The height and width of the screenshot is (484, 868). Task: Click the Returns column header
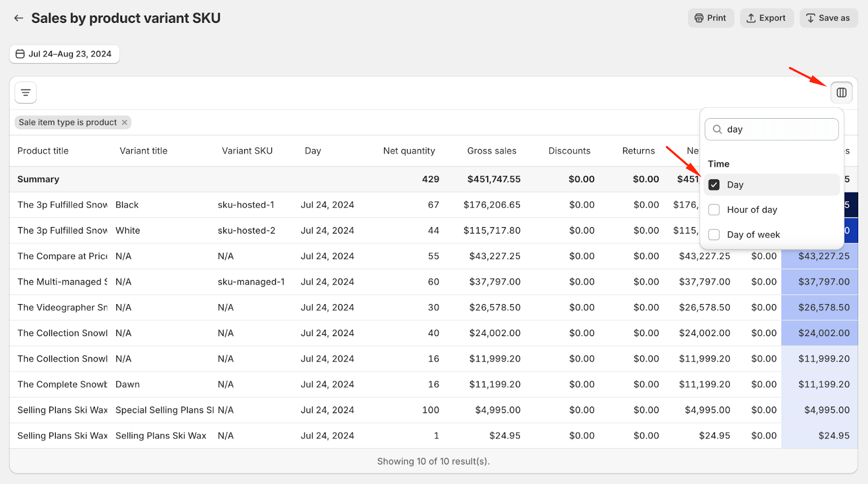click(x=638, y=151)
